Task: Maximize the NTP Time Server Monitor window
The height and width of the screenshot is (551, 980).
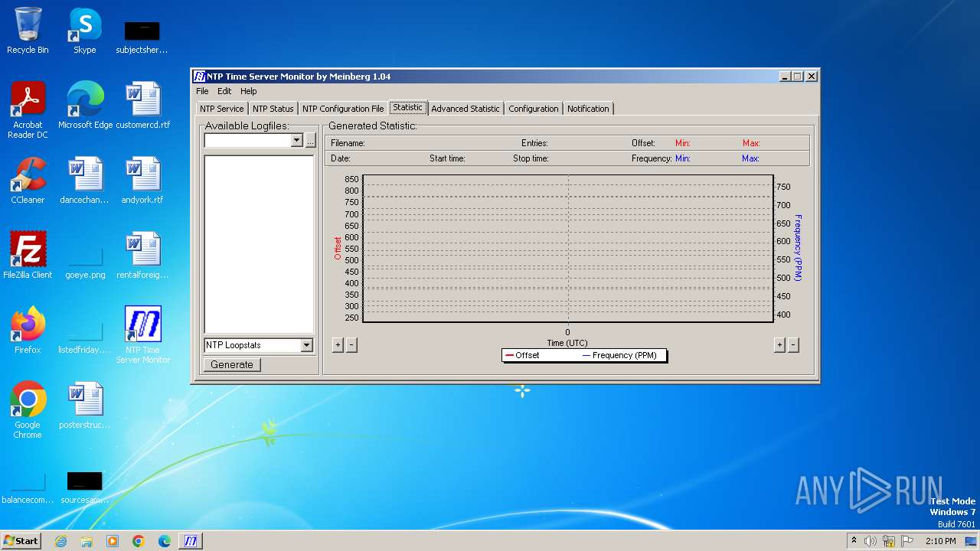Action: coord(798,77)
